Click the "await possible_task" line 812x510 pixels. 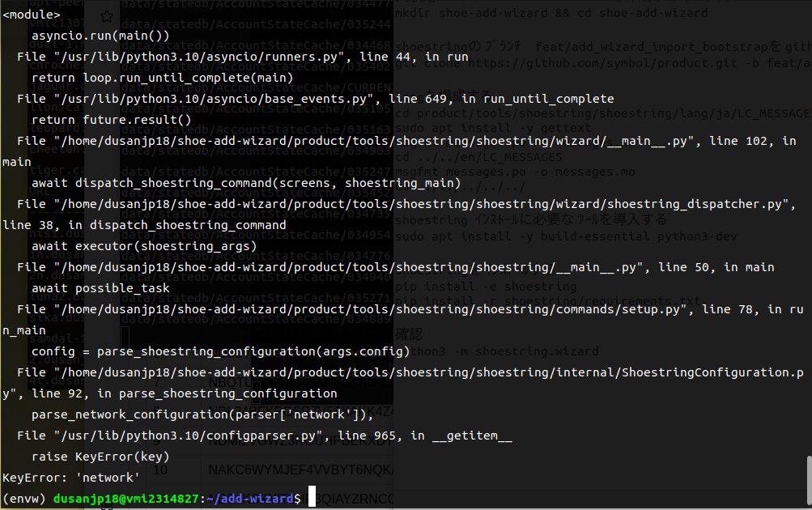[x=100, y=288]
